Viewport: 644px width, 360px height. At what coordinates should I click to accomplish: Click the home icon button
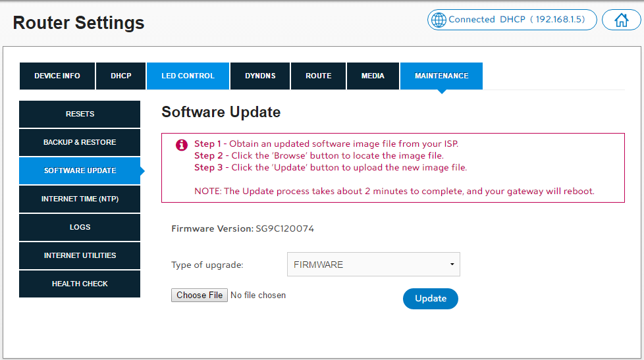pyautogui.click(x=621, y=20)
